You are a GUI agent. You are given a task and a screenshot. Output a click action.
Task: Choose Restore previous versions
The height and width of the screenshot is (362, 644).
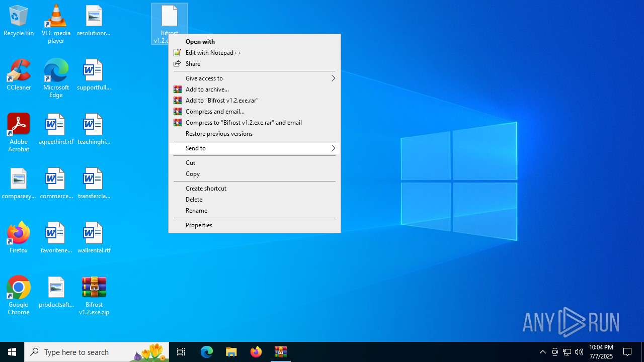[254, 134]
